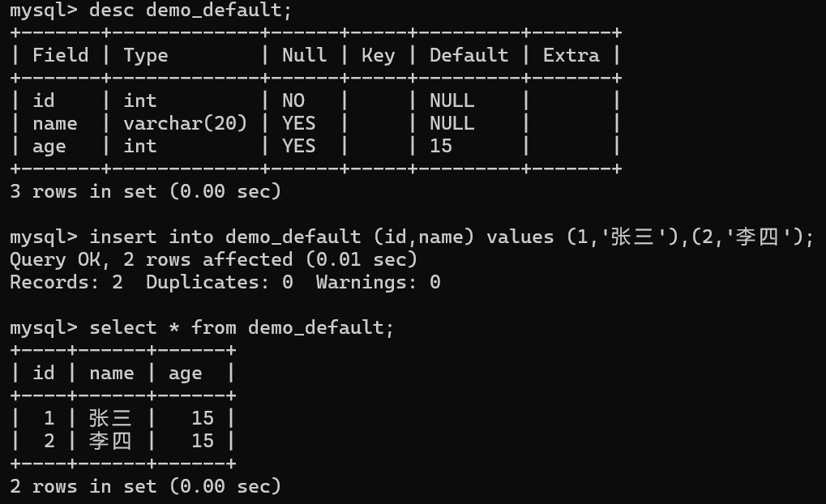Click the 'desc demo_default;' command text
Image resolution: width=826 pixels, height=504 pixels.
(x=190, y=10)
